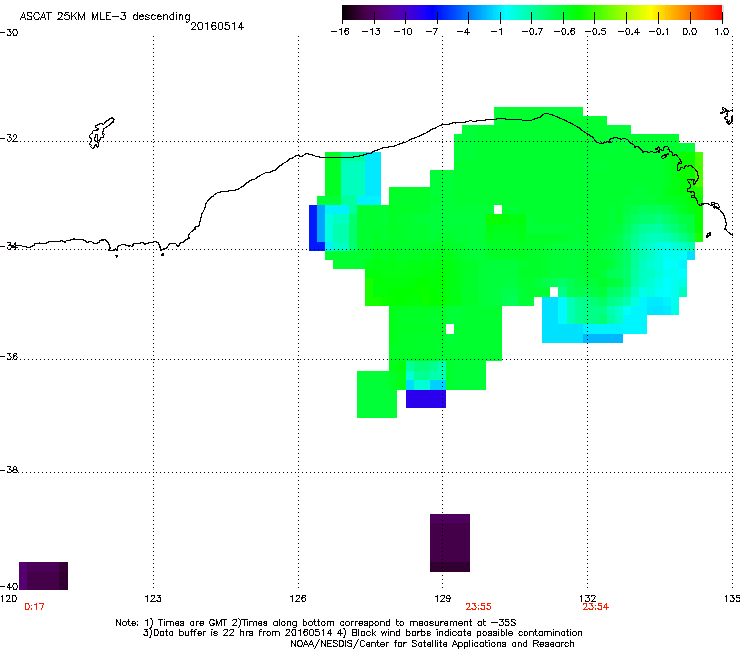Click the "-34" latitude label

(9, 245)
